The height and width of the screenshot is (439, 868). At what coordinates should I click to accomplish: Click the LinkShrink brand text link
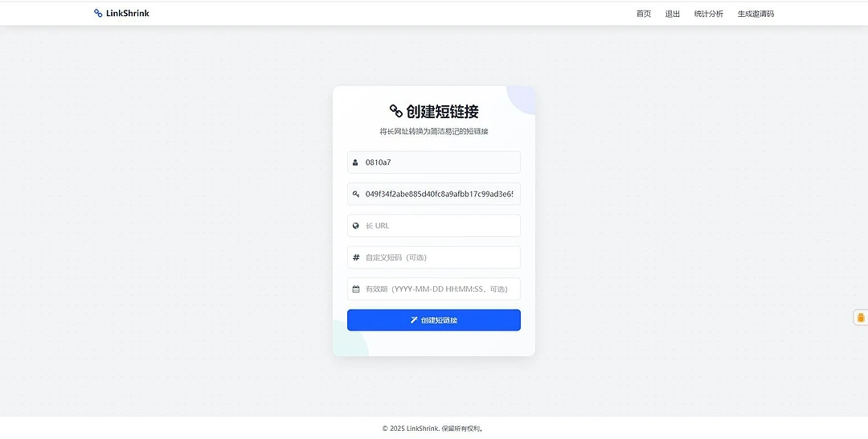click(127, 14)
